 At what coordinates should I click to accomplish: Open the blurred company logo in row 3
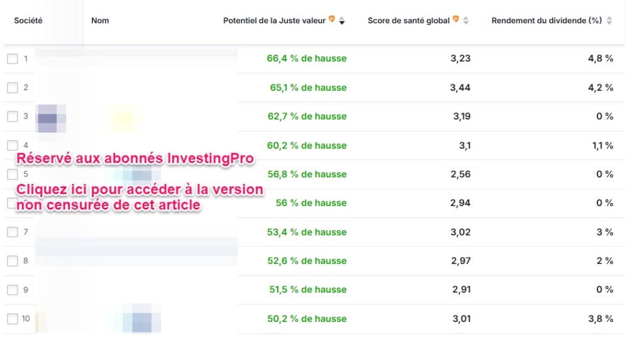48,118
